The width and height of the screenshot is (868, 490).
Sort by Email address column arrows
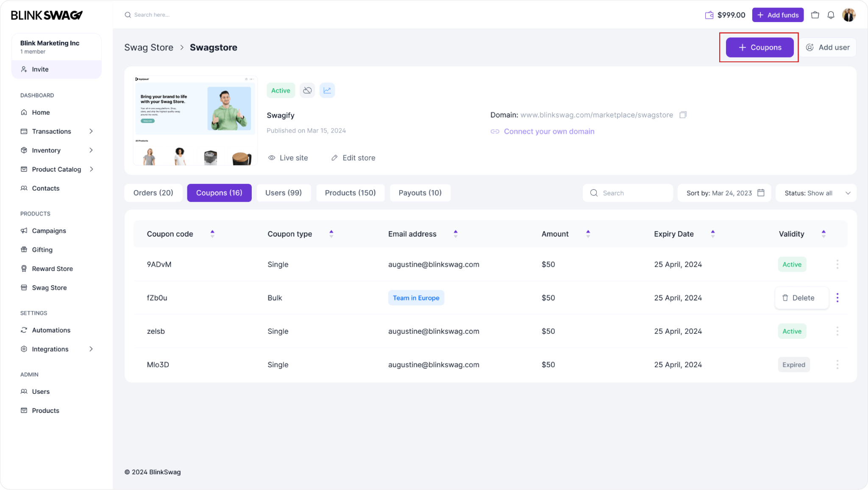(x=456, y=234)
